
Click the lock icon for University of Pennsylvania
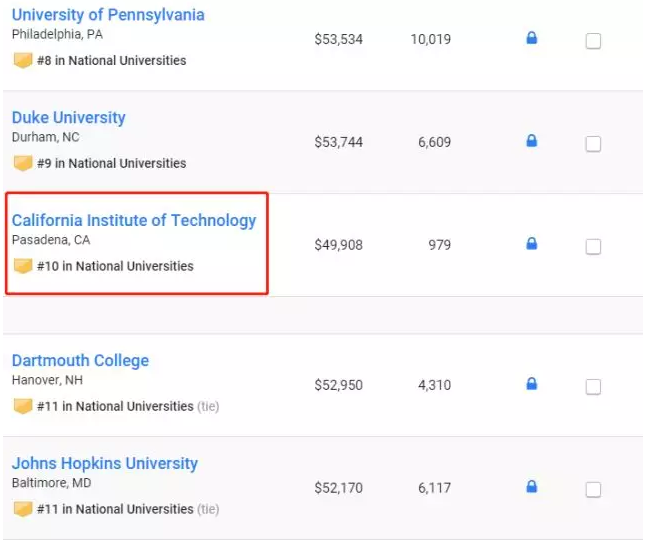click(532, 38)
